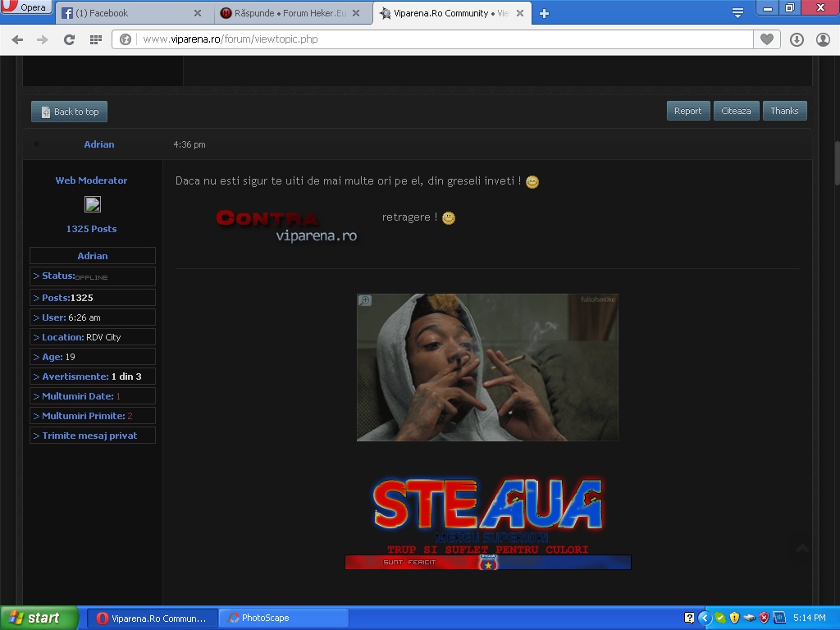Screen dimensions: 840x630
Task: Click the Status offline row
Action: point(93,276)
